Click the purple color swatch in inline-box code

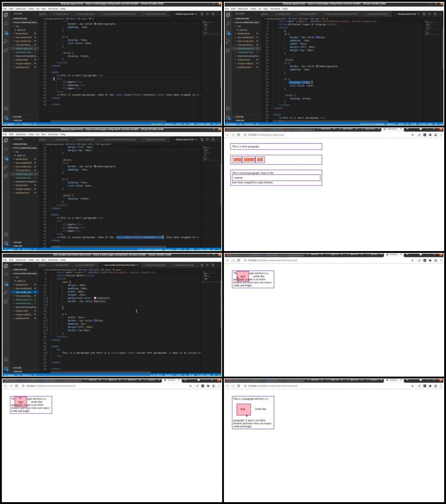click(95, 301)
